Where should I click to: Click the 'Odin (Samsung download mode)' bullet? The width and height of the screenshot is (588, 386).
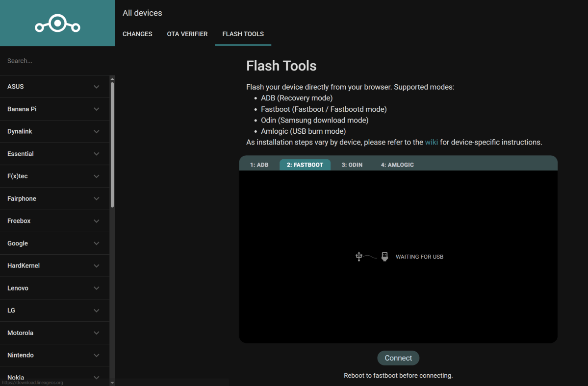315,120
